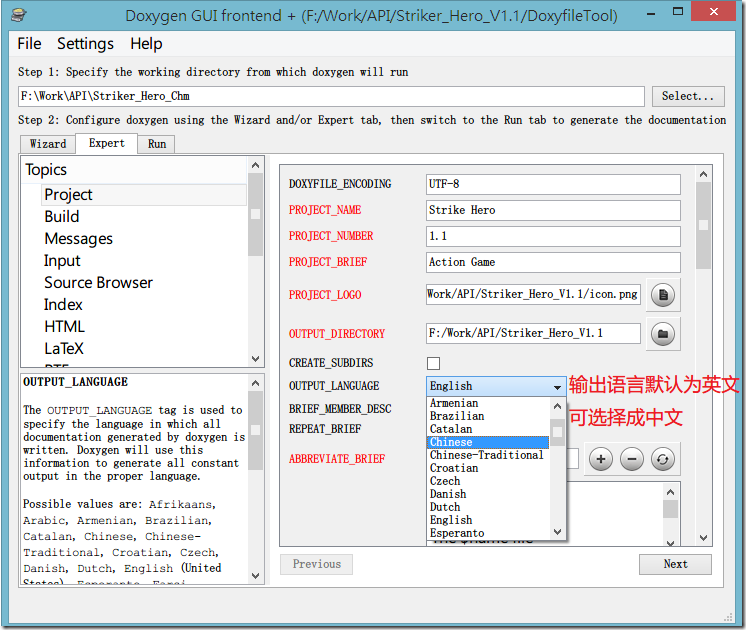Click the help description scroll down arrow
Viewport: 746px width, 630px height.
[x=255, y=576]
